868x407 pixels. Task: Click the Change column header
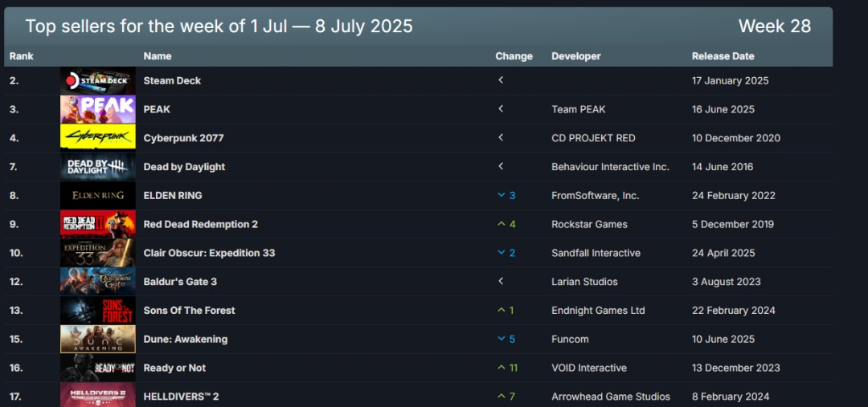pyautogui.click(x=514, y=56)
